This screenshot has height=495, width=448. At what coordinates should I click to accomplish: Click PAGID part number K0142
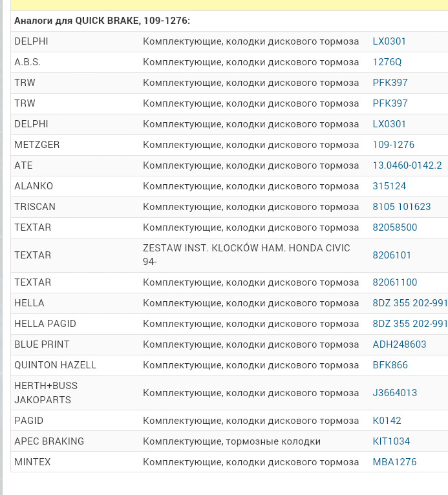point(387,421)
